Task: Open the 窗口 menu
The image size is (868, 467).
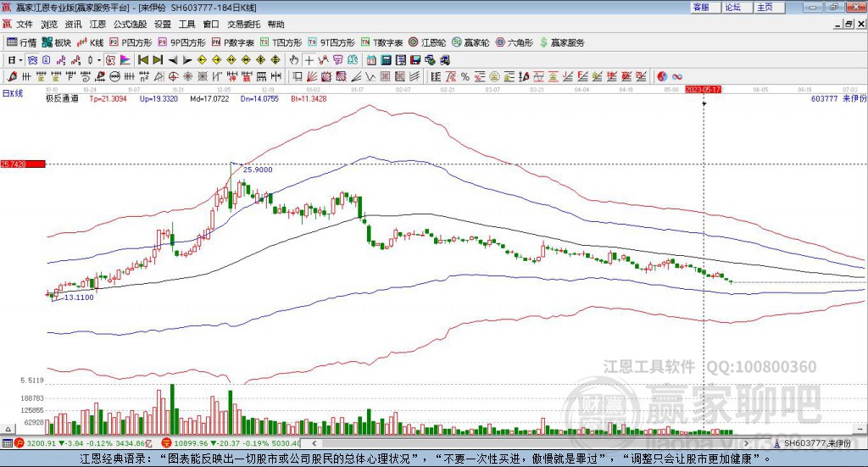Action: [x=211, y=25]
